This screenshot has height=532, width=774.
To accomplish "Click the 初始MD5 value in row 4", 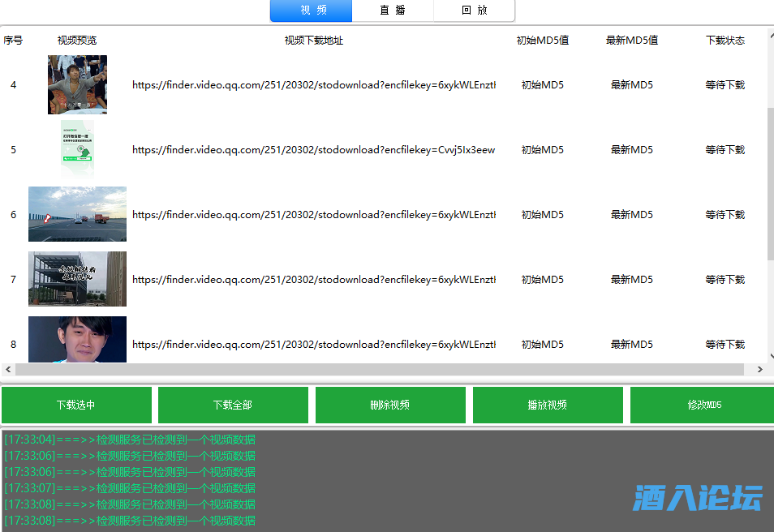I will 542,84.
